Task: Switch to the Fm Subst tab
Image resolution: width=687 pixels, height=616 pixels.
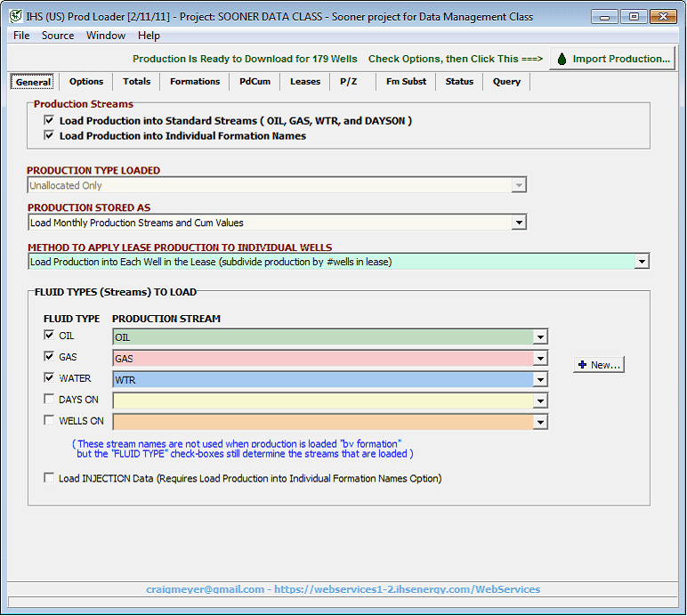Action: (406, 82)
